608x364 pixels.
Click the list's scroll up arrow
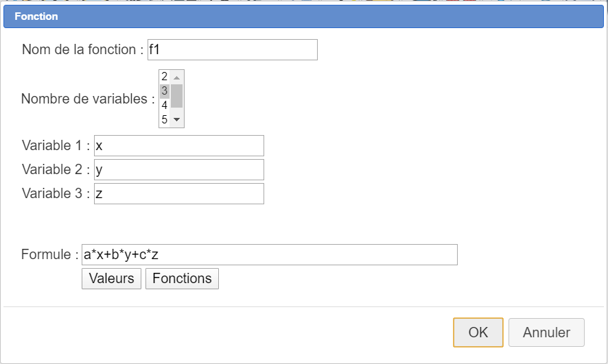pyautogui.click(x=176, y=77)
